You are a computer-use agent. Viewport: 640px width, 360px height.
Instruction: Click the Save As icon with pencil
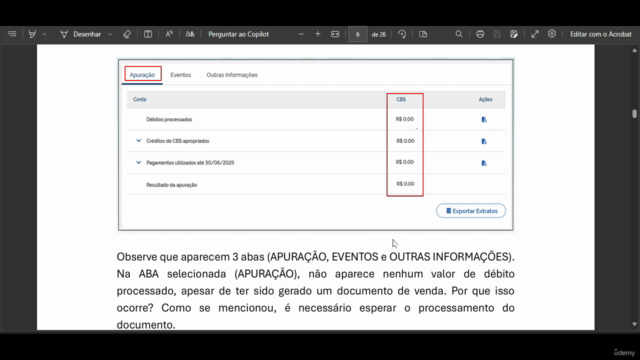514,34
